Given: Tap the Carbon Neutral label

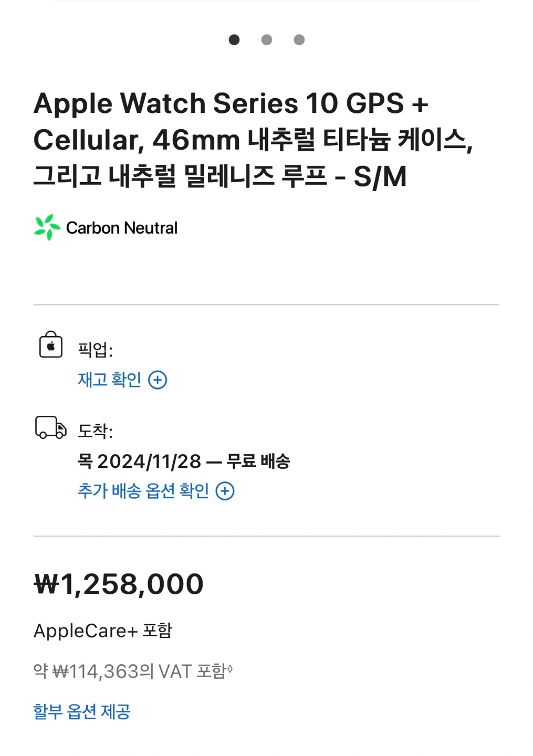Looking at the screenshot, I should [122, 228].
